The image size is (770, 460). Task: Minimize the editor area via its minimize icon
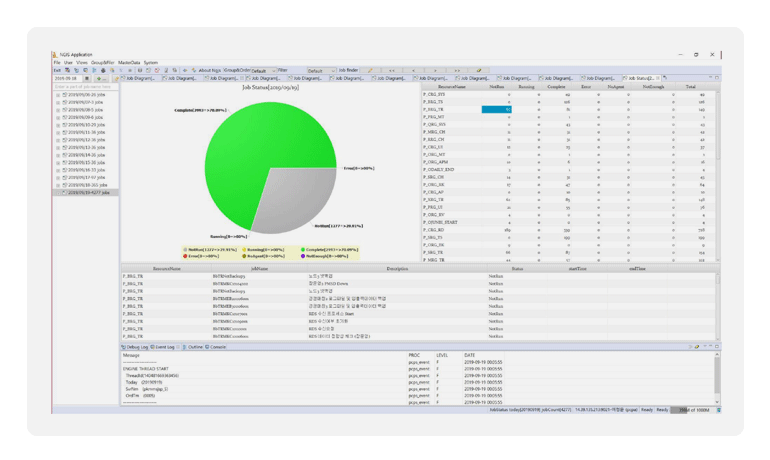[x=711, y=78]
